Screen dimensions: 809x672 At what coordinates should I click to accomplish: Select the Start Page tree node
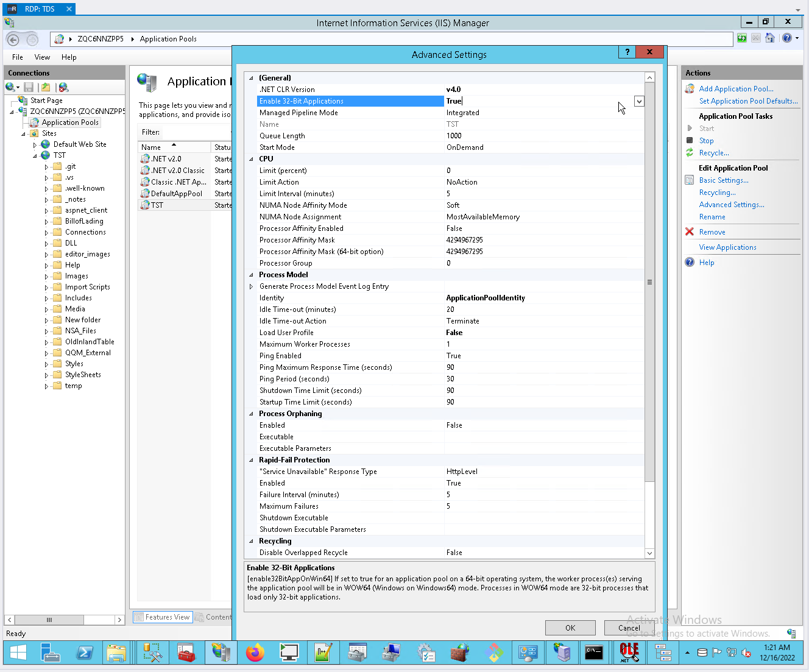pos(46,101)
